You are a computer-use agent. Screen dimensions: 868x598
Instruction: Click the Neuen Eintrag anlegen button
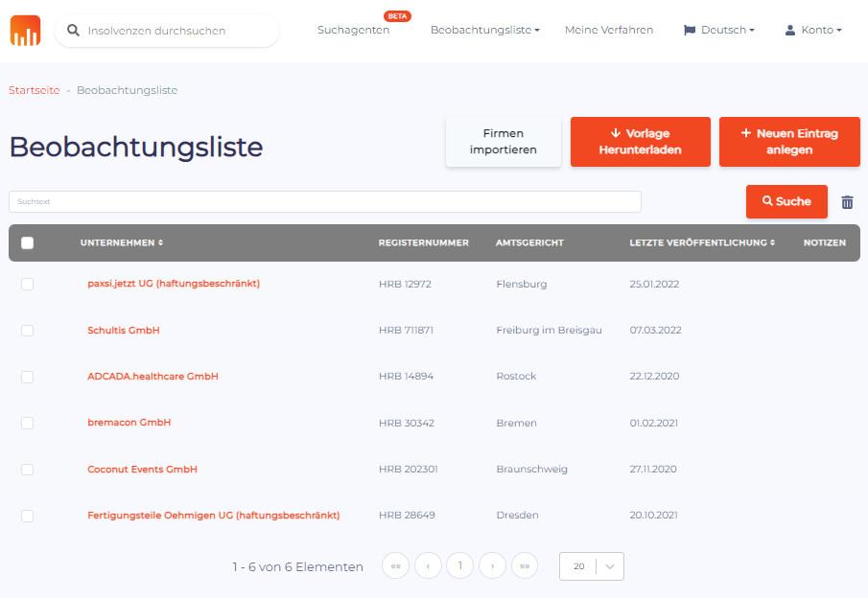[788, 142]
